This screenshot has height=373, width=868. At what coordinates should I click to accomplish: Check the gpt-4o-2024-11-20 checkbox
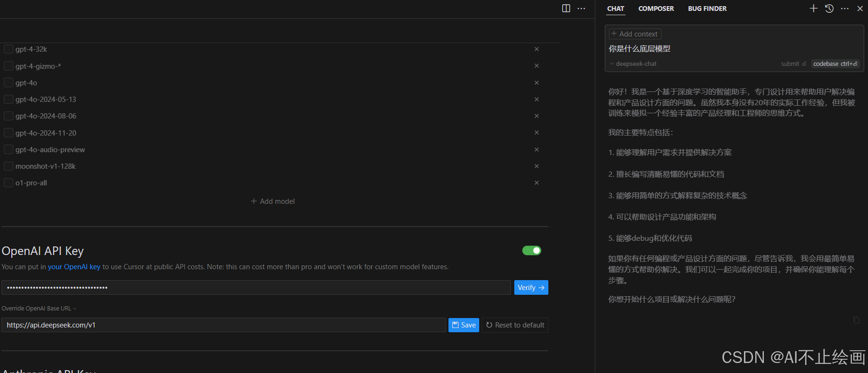[9, 133]
